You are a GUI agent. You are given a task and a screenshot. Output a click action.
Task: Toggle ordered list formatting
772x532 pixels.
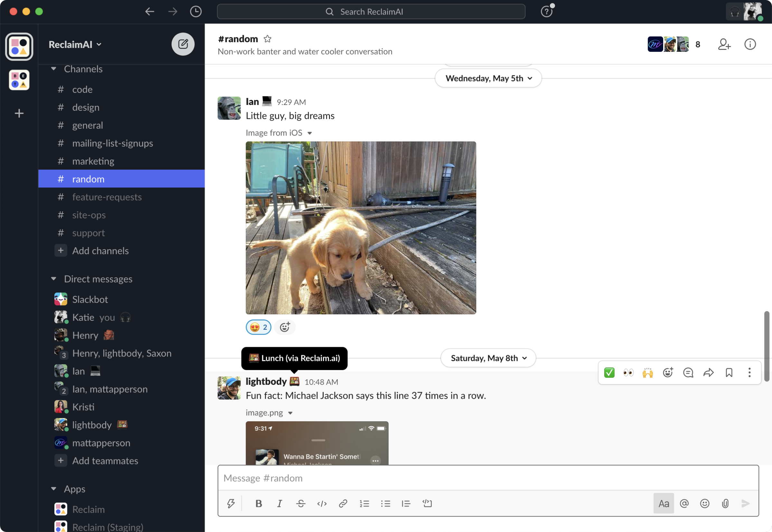coord(364,503)
